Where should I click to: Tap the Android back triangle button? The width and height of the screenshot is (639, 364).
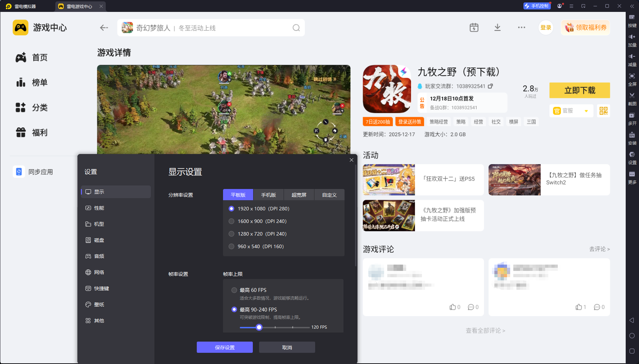pyautogui.click(x=632, y=320)
